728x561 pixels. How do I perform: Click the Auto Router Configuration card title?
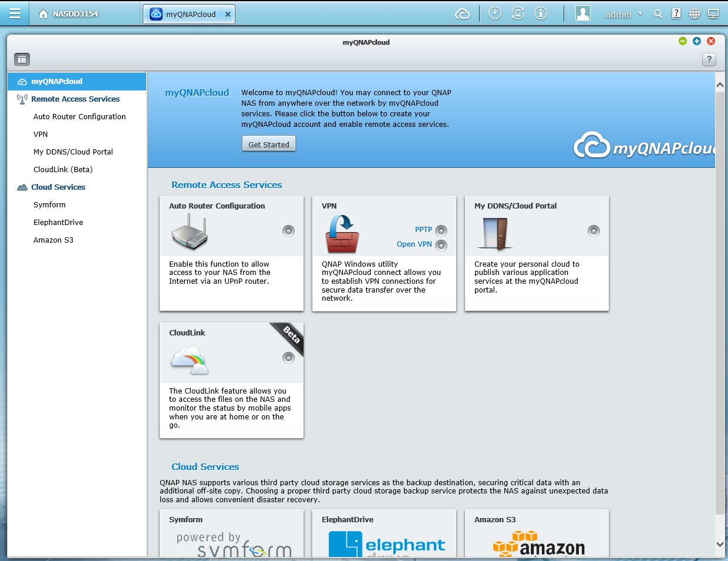point(217,206)
